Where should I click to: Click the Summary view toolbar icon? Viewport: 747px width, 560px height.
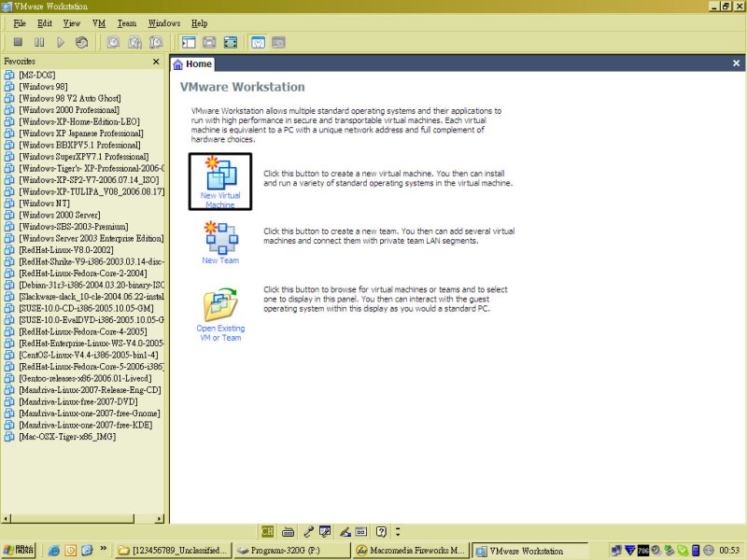click(x=258, y=42)
